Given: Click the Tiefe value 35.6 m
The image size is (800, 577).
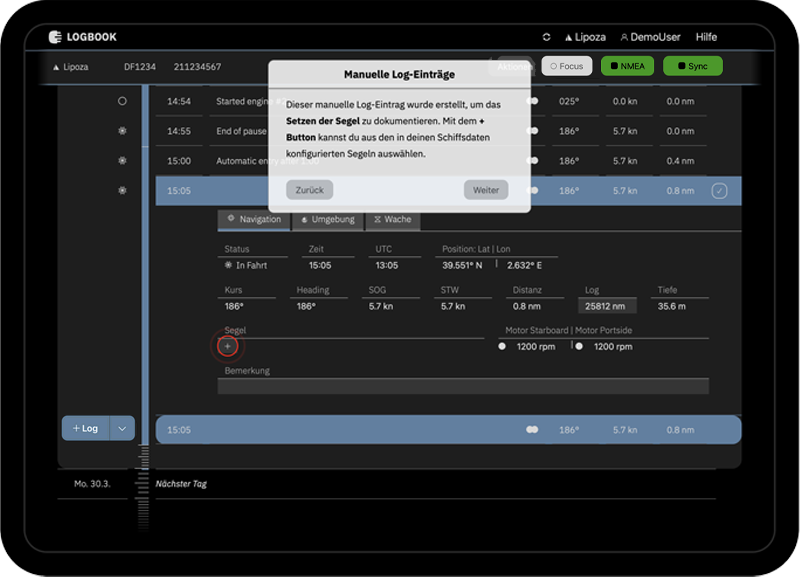Looking at the screenshot, I should [671, 307].
